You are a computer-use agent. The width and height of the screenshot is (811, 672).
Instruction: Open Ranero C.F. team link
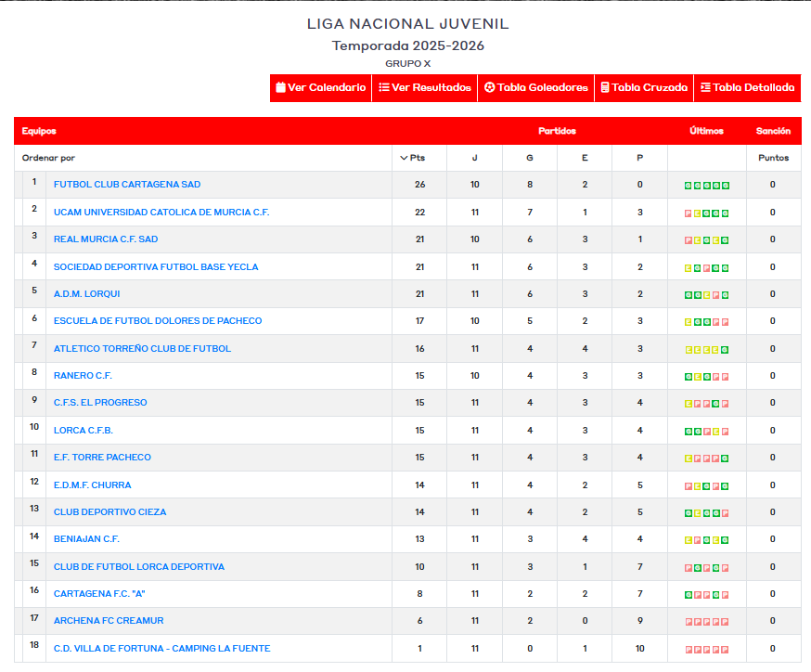coord(83,376)
